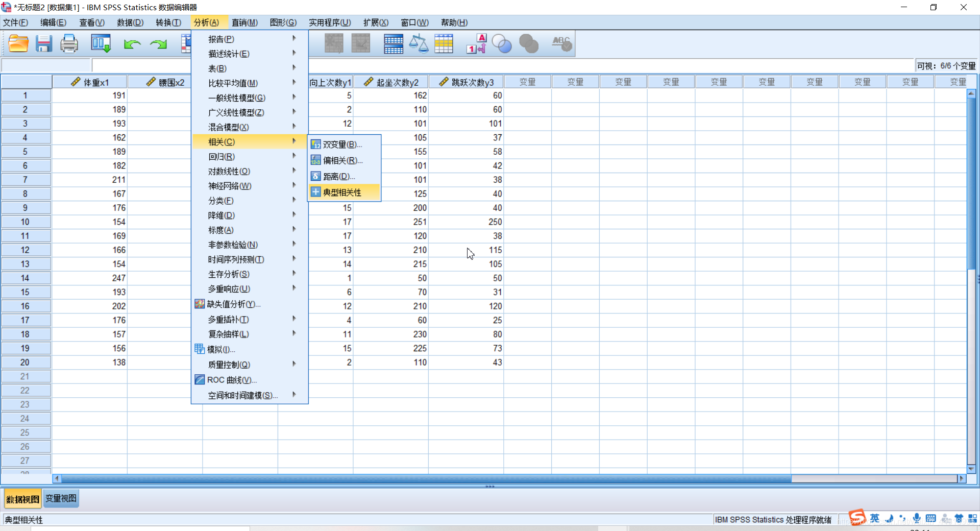This screenshot has width=980, height=531.
Task: Click the vertical scrollbar down arrow
Action: click(971, 469)
